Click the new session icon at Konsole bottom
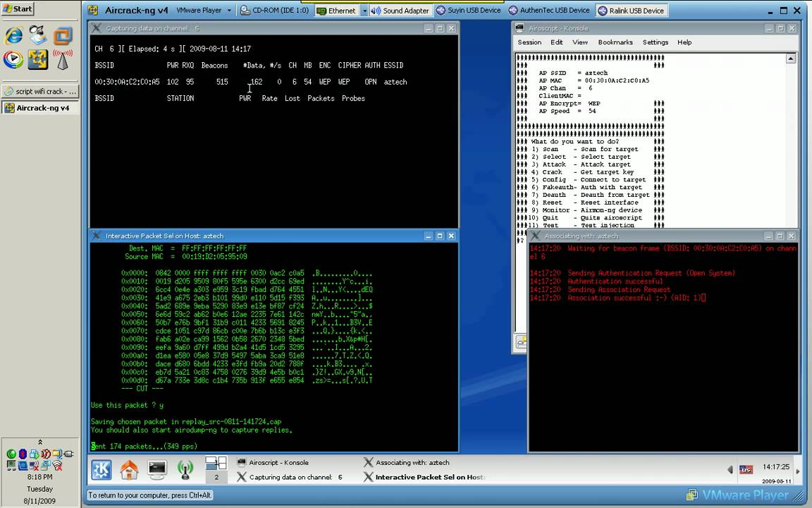 (x=522, y=341)
